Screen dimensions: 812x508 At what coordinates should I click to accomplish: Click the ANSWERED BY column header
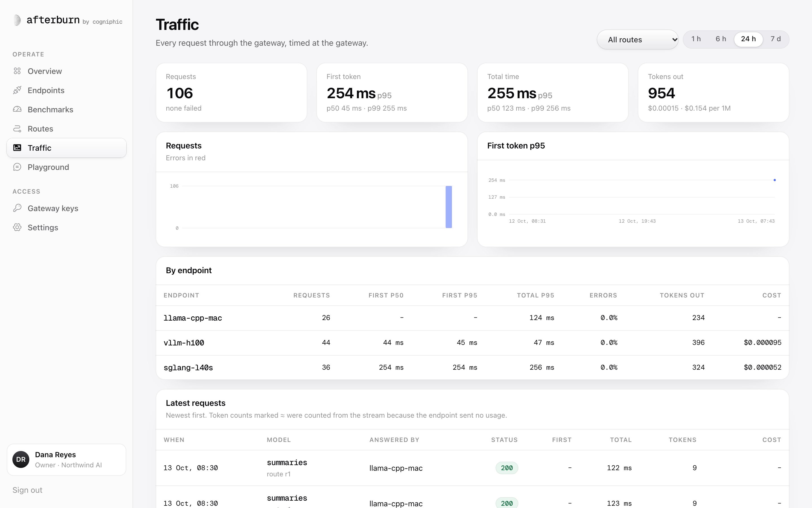pos(394,440)
